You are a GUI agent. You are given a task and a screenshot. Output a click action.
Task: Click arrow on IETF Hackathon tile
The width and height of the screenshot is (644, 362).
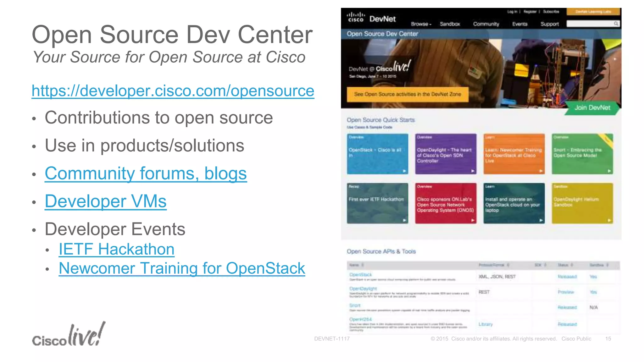coord(404,220)
